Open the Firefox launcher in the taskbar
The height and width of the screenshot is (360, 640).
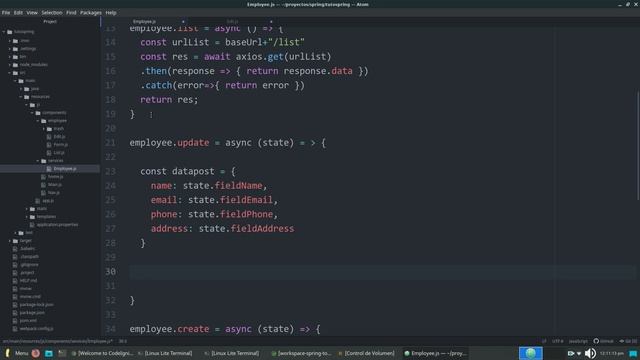[x=36, y=353]
